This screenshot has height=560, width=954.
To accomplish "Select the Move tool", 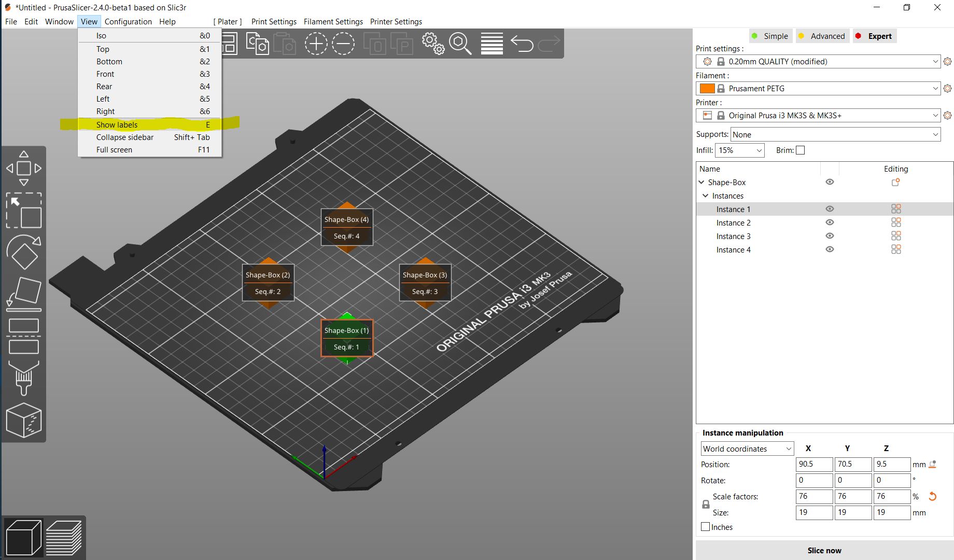I will [x=24, y=168].
